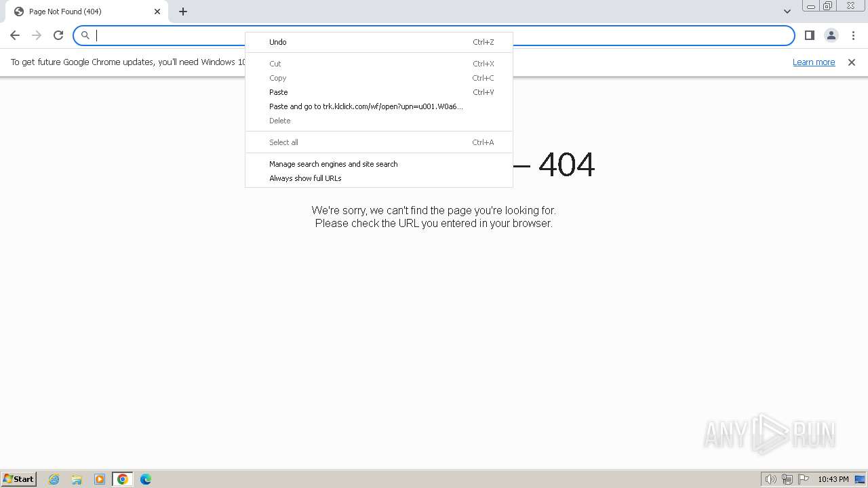Open Action Center flag icon
The height and width of the screenshot is (488, 868).
(x=804, y=479)
